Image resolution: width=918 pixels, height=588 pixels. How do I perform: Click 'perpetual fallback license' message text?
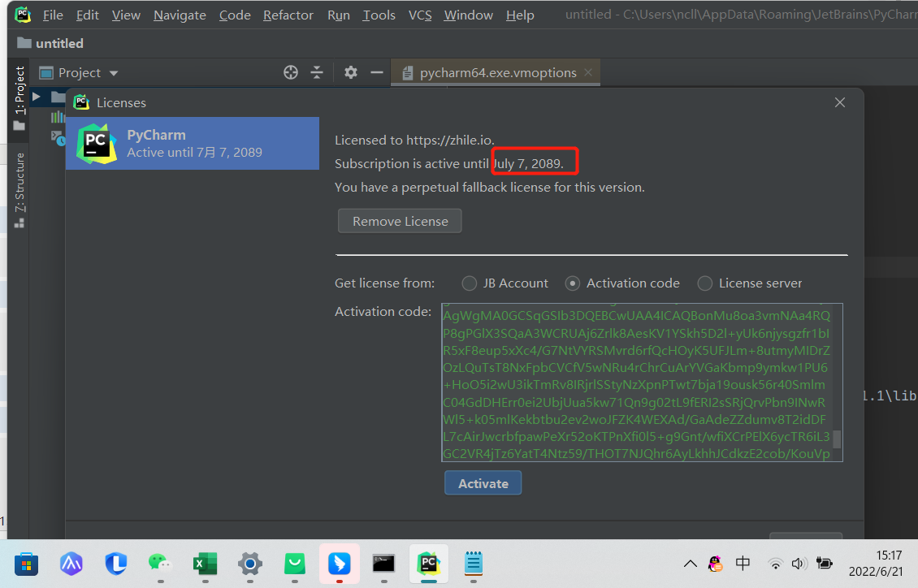pyautogui.click(x=489, y=188)
